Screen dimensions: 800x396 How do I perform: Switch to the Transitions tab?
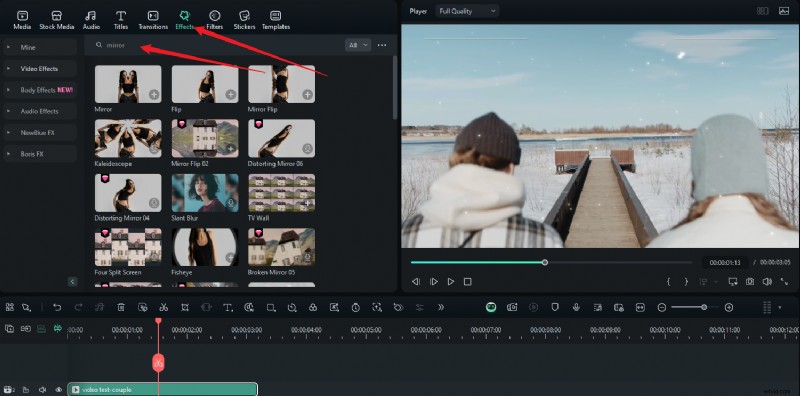pyautogui.click(x=153, y=20)
